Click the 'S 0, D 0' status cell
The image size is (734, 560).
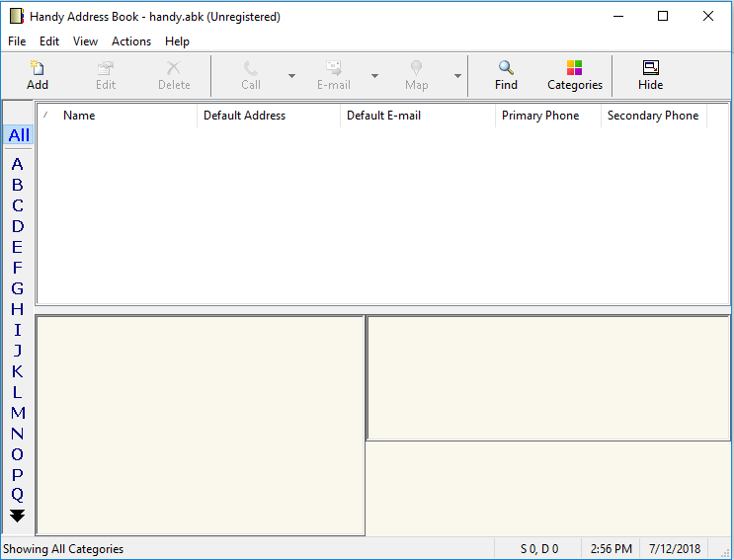[x=539, y=549]
